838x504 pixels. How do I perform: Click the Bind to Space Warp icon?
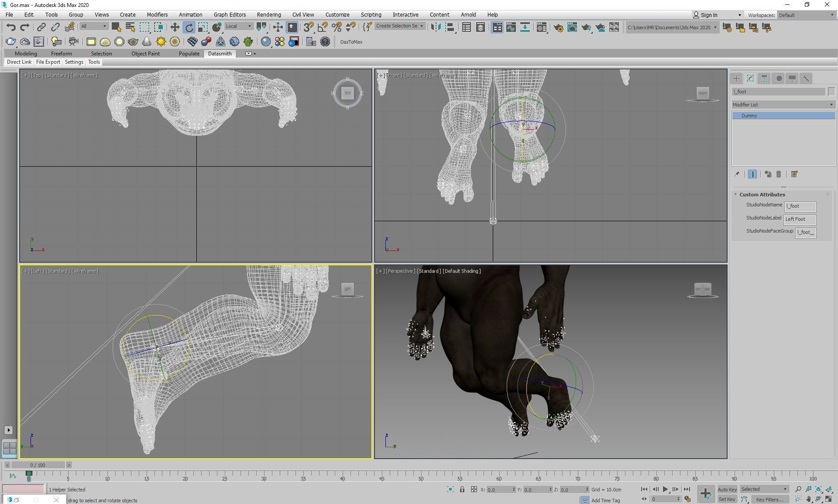pos(69,27)
